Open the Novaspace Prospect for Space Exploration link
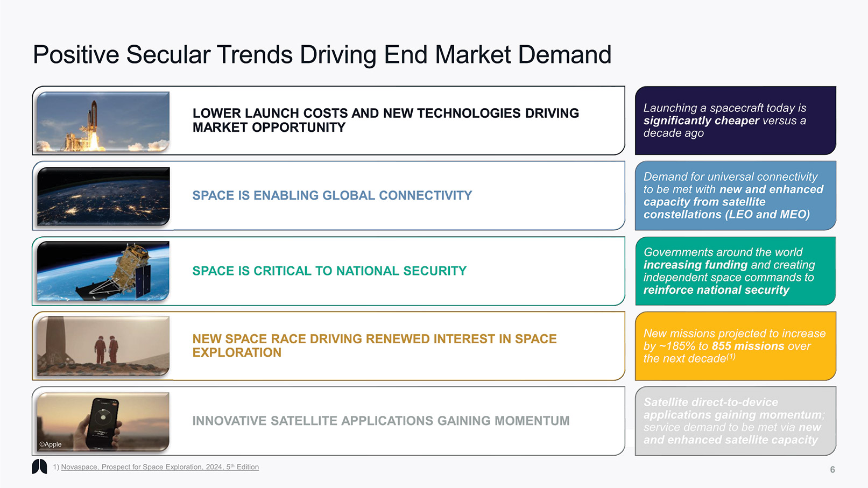The width and height of the screenshot is (868, 488). [160, 467]
